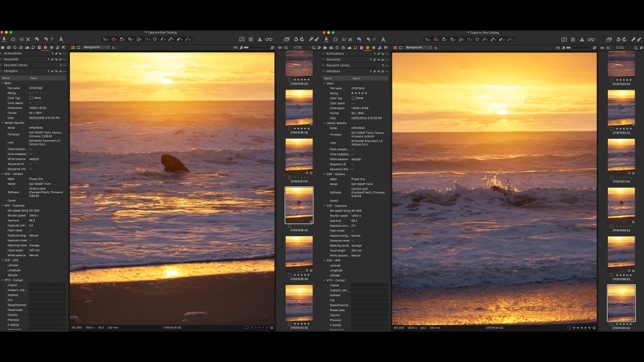Collapse the Basic metadata group in left window
The width and height of the screenshot is (644, 362).
click(2, 83)
